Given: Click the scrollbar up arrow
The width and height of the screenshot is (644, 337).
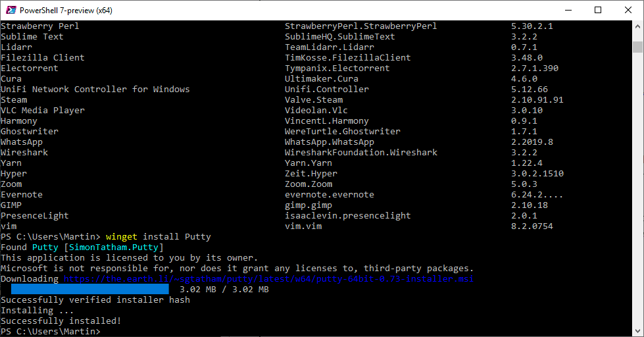Looking at the screenshot, I should point(637,26).
